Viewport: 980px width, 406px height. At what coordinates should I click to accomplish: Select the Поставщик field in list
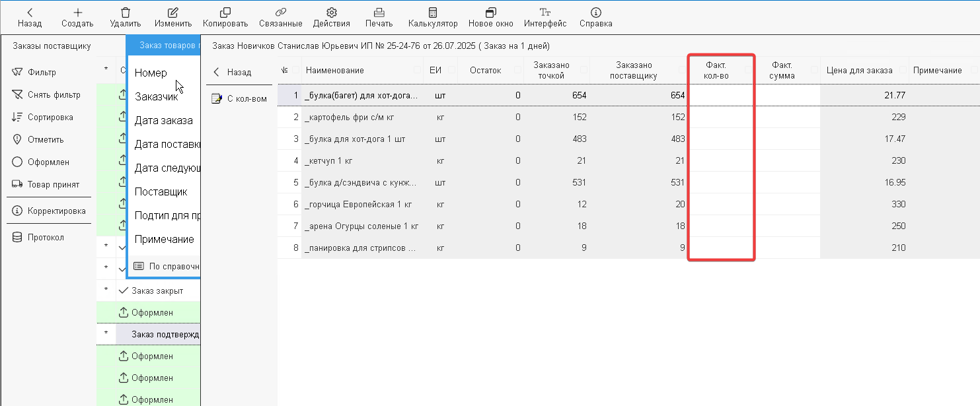pos(161,192)
